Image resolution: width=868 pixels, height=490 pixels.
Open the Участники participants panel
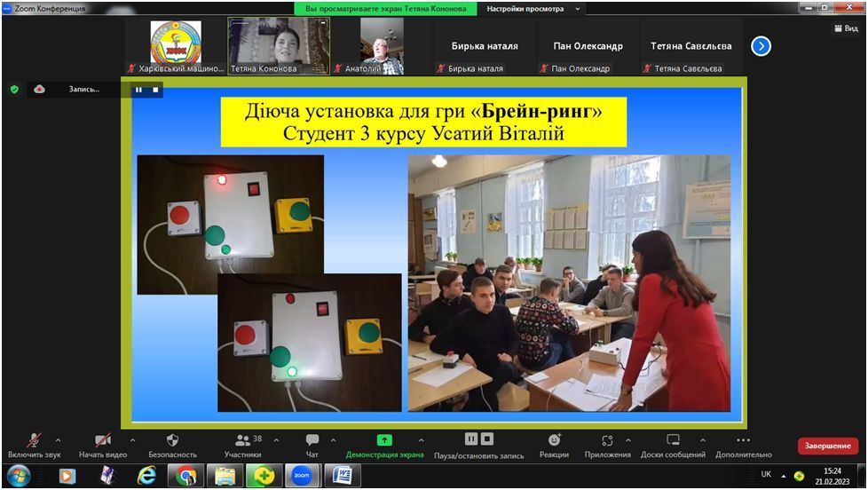point(243,446)
